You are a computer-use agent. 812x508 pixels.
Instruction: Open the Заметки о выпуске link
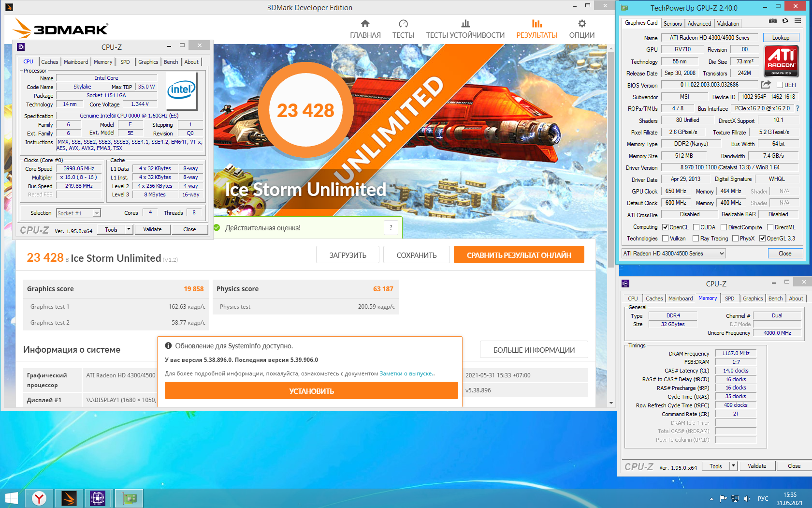[406, 374]
